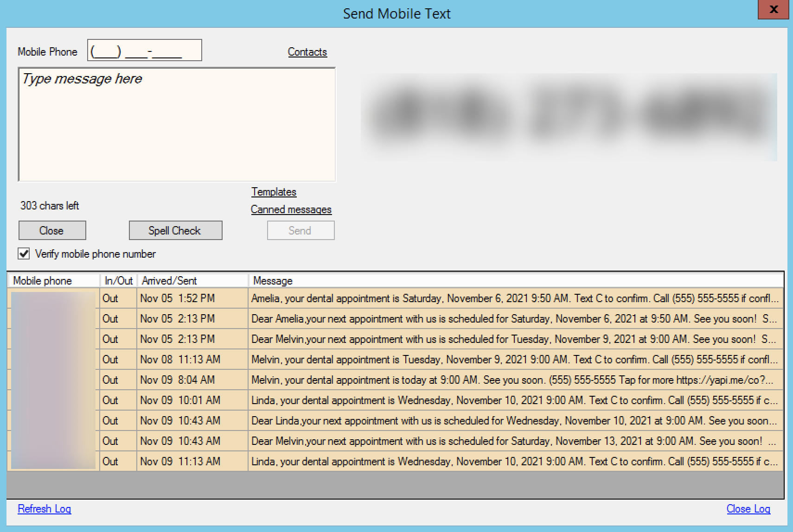793x532 pixels.
Task: Sort log by In/Out column header
Action: pyautogui.click(x=118, y=281)
